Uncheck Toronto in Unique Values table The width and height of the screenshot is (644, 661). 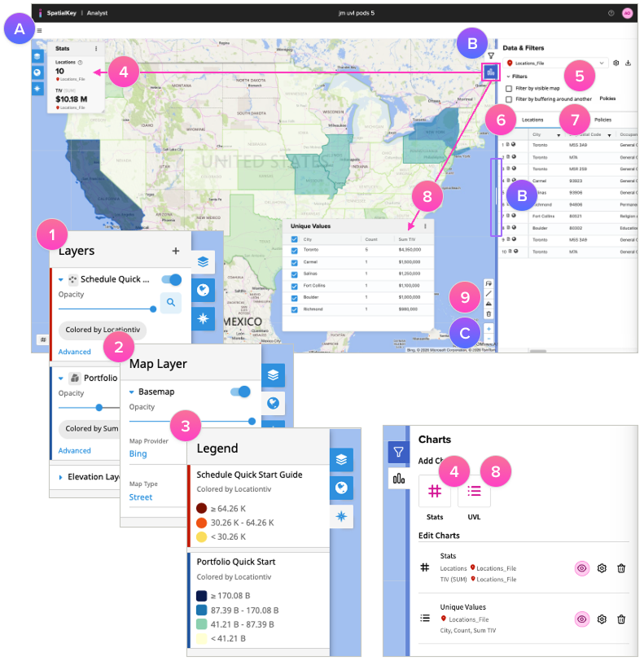[294, 251]
